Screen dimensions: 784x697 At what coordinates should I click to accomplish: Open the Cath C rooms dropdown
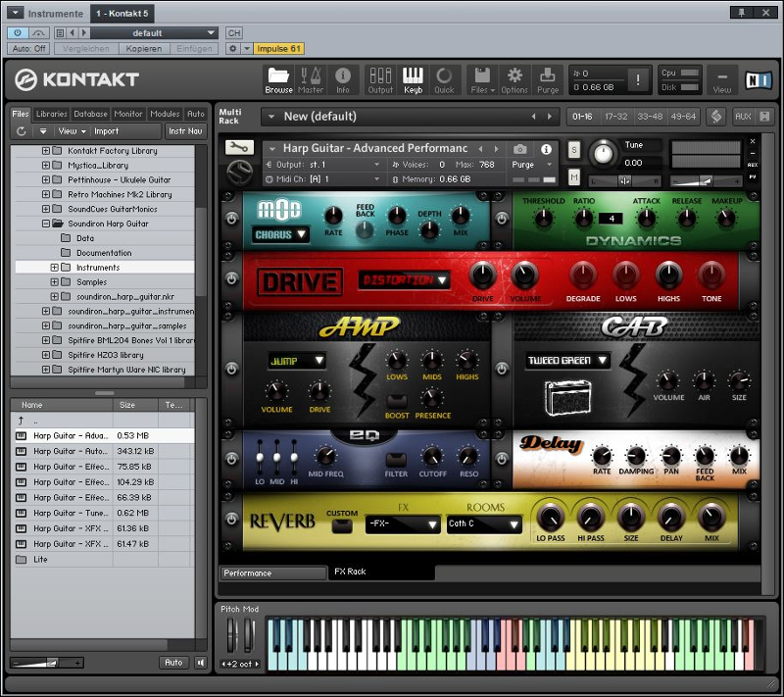(x=483, y=524)
